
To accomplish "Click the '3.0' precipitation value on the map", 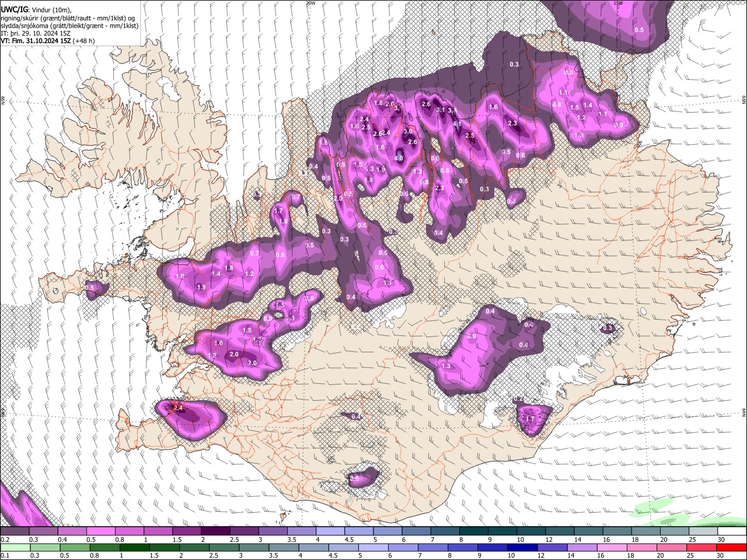I will click(408, 132).
